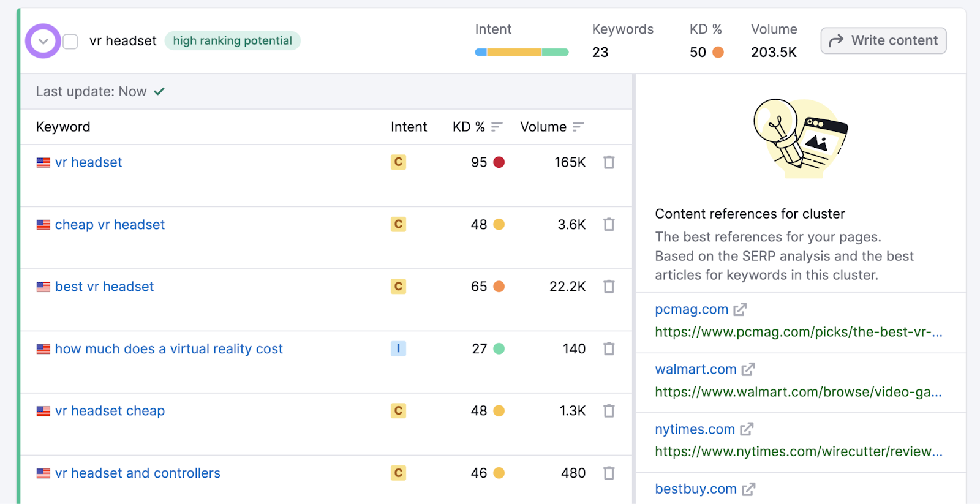Open pcmag.com external link icon
This screenshot has height=504, width=980.
[x=740, y=310]
